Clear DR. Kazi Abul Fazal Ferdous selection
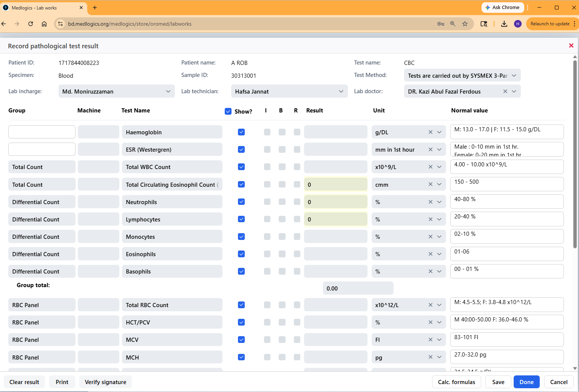Image resolution: width=579 pixels, height=392 pixels. point(505,91)
